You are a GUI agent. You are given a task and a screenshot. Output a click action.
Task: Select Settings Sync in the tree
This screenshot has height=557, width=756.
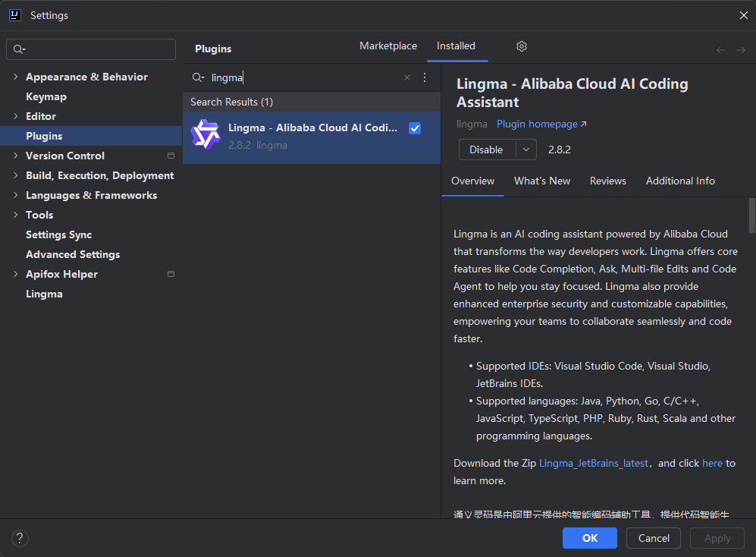[59, 234]
